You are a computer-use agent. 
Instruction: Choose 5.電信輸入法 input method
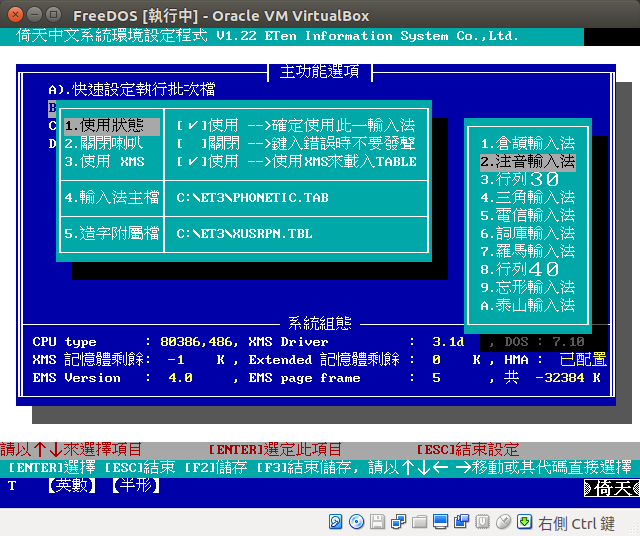528,216
